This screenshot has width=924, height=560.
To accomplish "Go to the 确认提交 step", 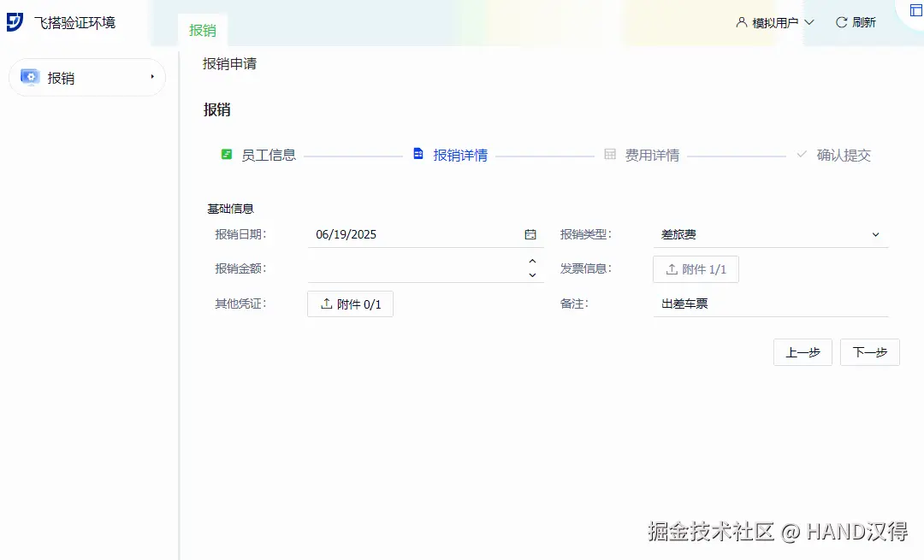I will (x=833, y=155).
